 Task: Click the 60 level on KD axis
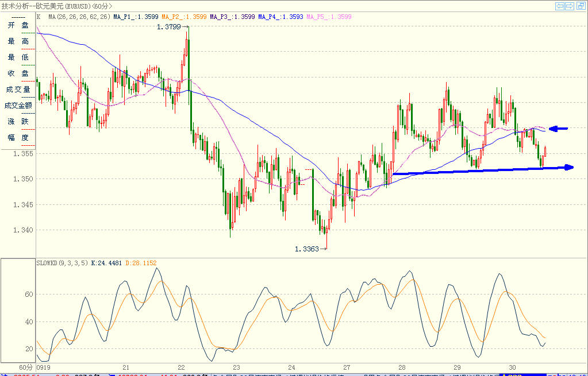29,294
